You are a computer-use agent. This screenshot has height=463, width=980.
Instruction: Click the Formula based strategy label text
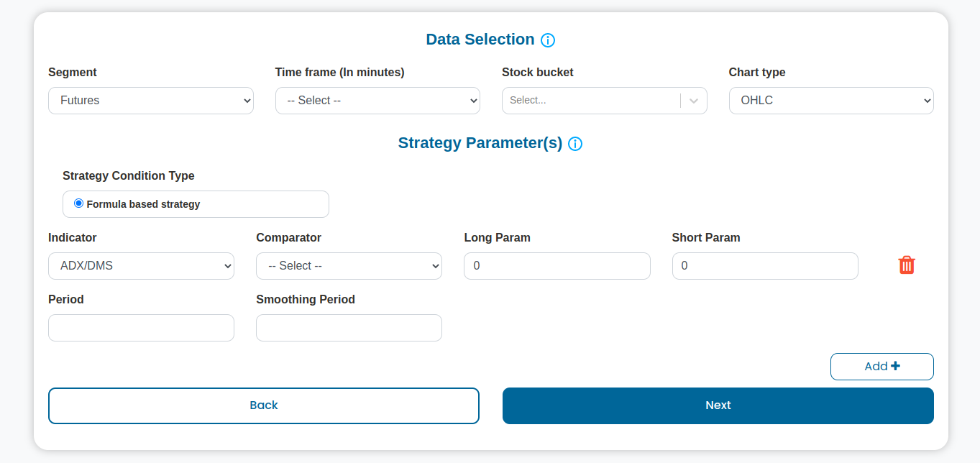click(x=143, y=204)
